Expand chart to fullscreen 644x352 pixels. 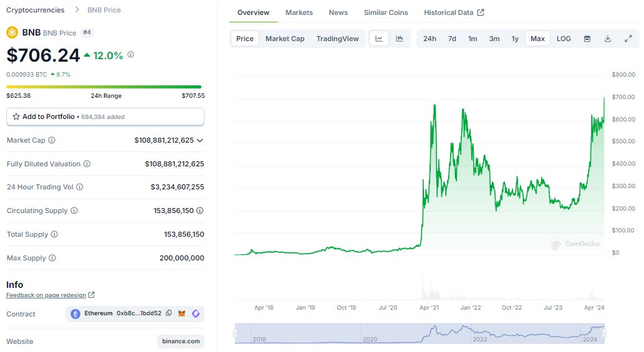(628, 39)
